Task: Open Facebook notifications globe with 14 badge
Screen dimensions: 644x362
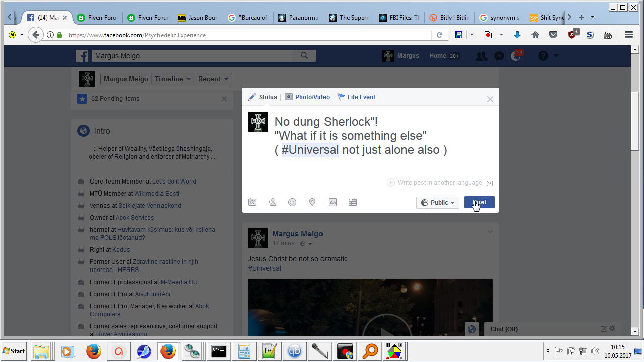Action: tap(516, 56)
